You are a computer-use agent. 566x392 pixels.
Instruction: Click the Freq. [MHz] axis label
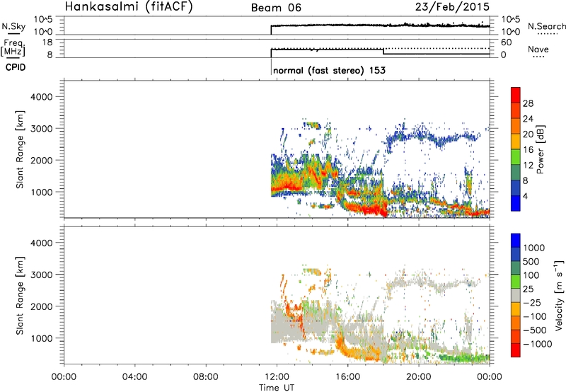13,47
